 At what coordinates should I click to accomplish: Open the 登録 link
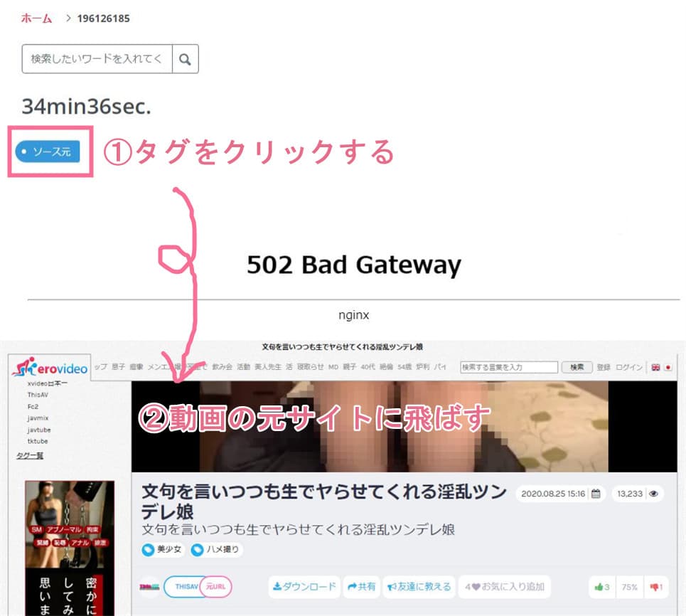604,367
